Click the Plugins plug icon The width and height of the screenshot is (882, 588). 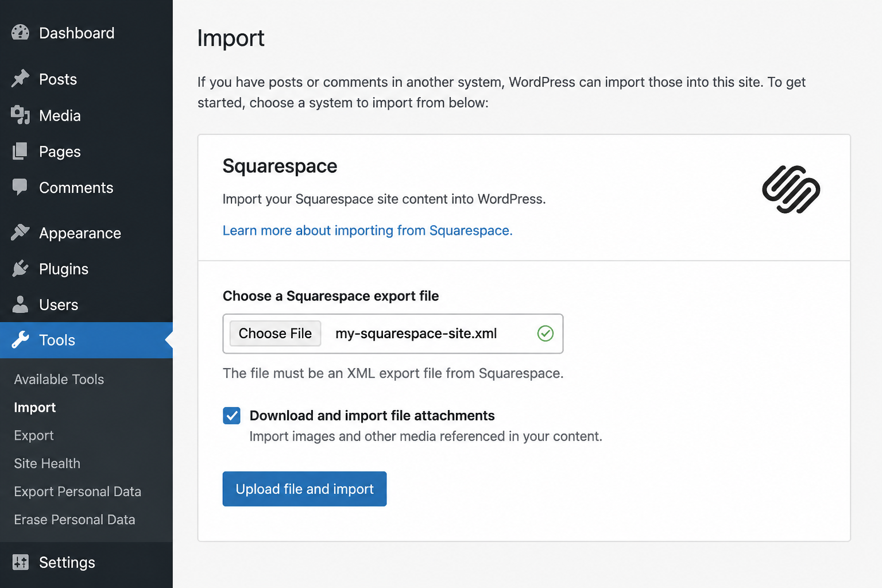[x=20, y=268]
